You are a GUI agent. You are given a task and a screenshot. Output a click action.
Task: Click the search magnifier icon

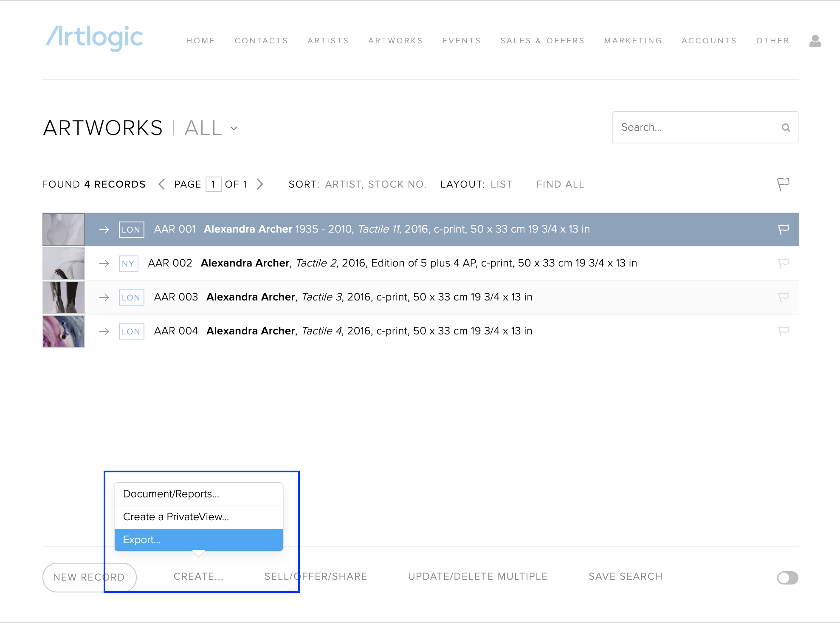[786, 127]
